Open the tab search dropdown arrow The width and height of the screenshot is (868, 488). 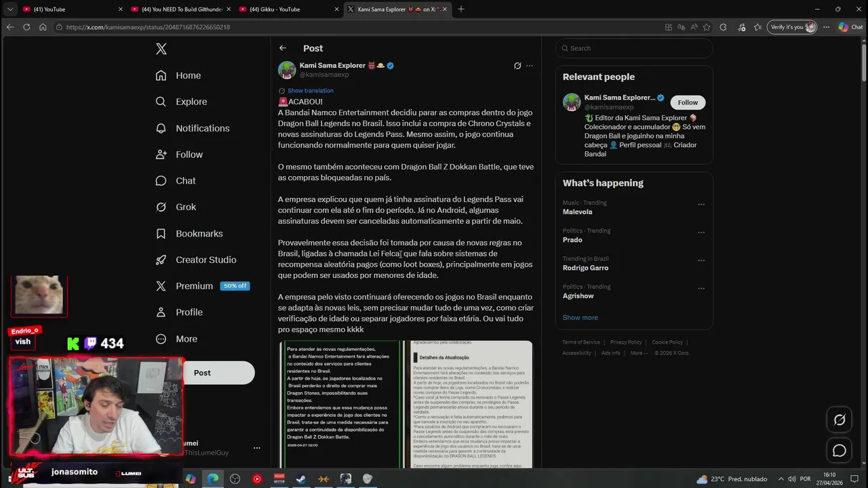pos(9,9)
